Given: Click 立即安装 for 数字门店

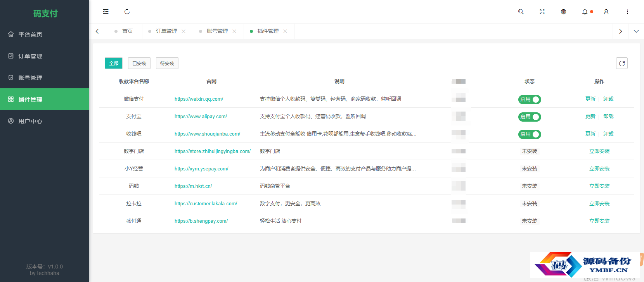Looking at the screenshot, I should click(599, 151).
